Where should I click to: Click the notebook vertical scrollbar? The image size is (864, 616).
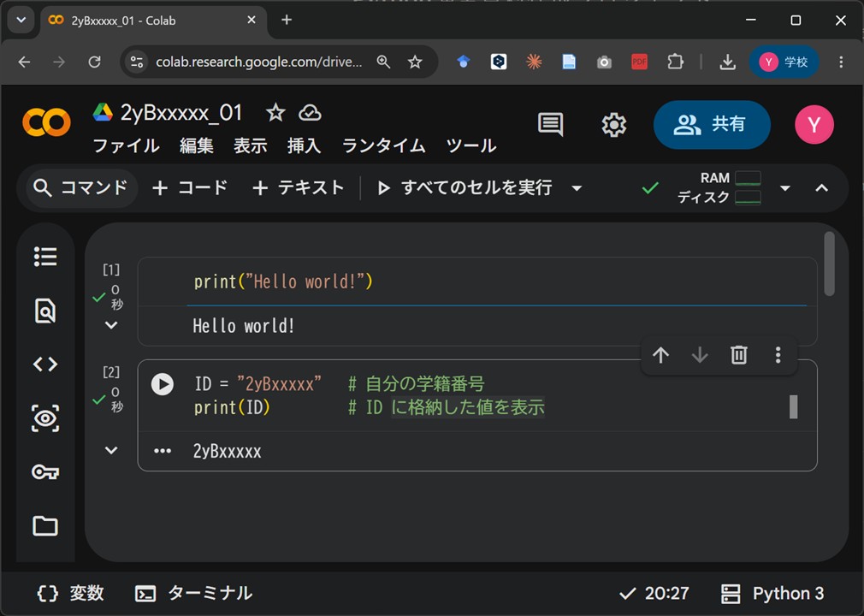[829, 264]
